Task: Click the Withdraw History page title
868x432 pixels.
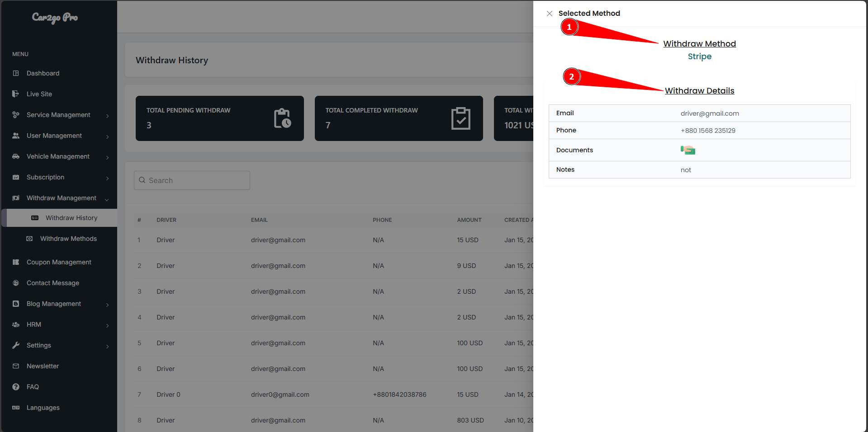Action: (x=172, y=60)
